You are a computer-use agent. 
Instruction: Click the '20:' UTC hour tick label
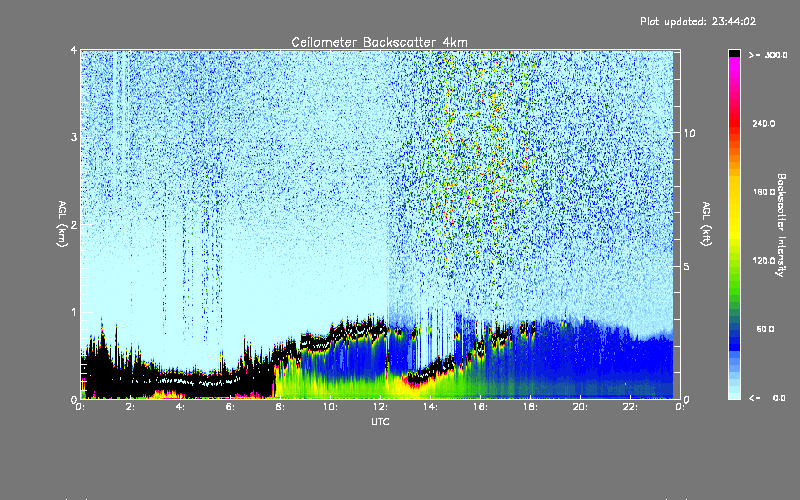pyautogui.click(x=581, y=407)
